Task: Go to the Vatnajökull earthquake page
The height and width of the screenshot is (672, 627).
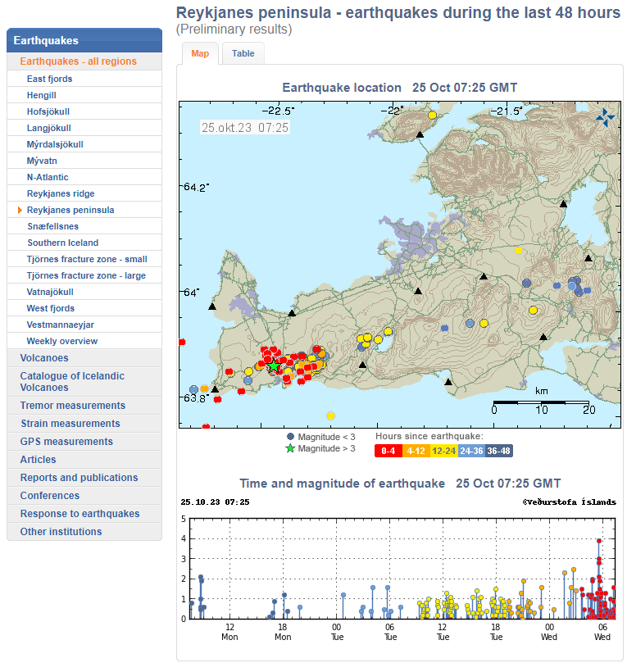Action: pos(50,292)
